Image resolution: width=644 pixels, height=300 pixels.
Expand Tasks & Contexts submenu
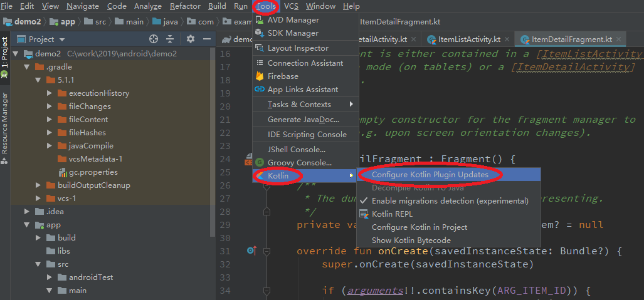point(305,104)
